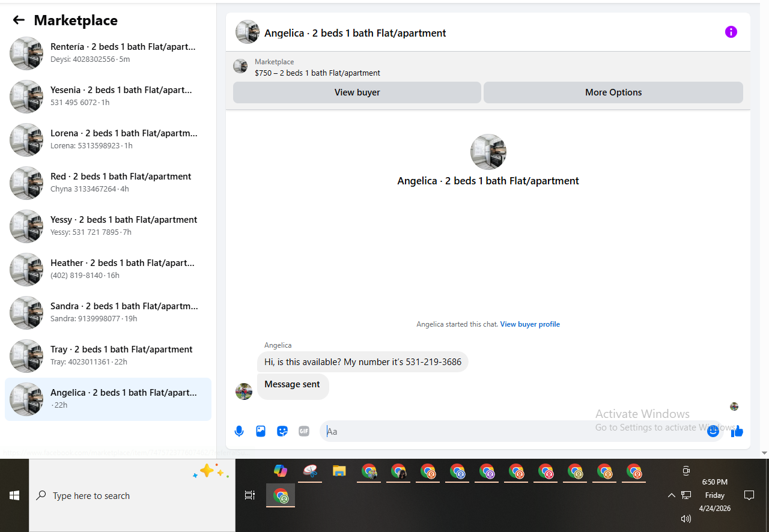Open the Windows Start menu
769x532 pixels.
[14, 495]
